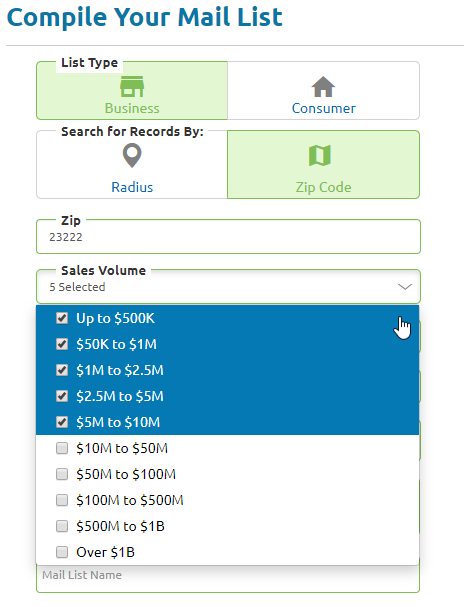Select the Zip Code map icon
This screenshot has width=475, height=607.
point(320,156)
